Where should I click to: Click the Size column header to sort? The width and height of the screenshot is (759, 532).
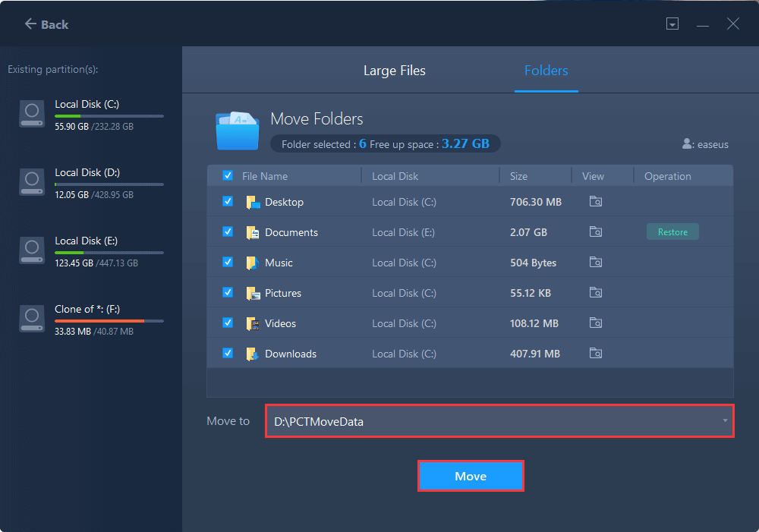(518, 176)
